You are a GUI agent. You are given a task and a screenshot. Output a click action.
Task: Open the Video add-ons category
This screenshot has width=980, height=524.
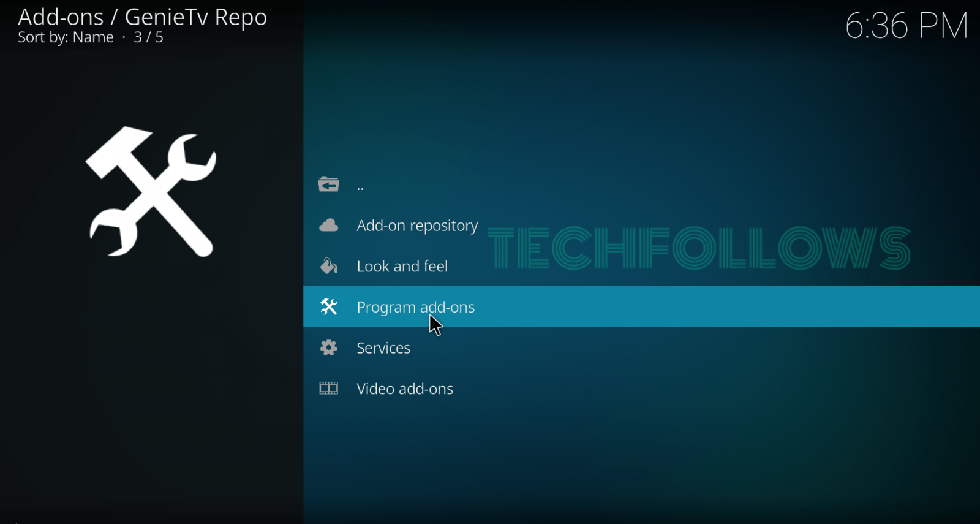click(641, 389)
